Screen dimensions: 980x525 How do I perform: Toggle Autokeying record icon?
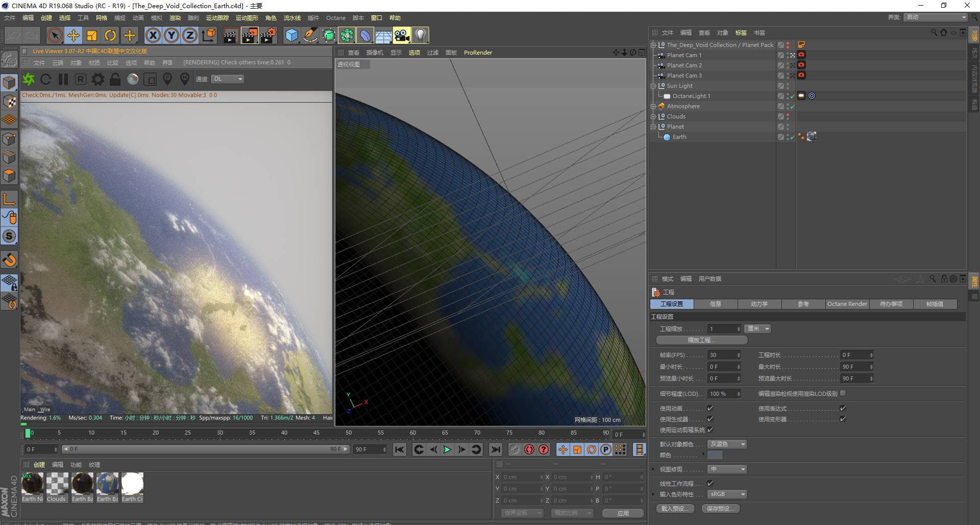(x=529, y=449)
